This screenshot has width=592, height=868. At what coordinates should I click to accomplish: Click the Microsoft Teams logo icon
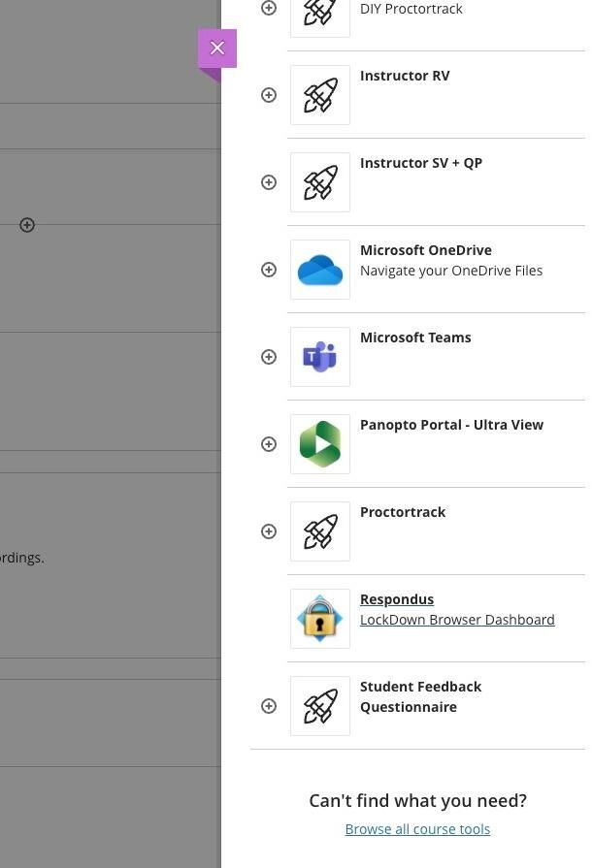320,357
